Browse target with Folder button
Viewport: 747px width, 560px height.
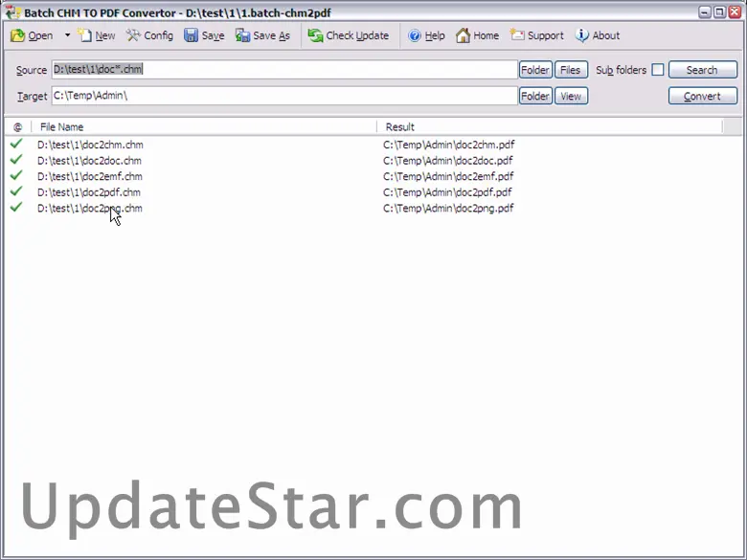coord(535,96)
